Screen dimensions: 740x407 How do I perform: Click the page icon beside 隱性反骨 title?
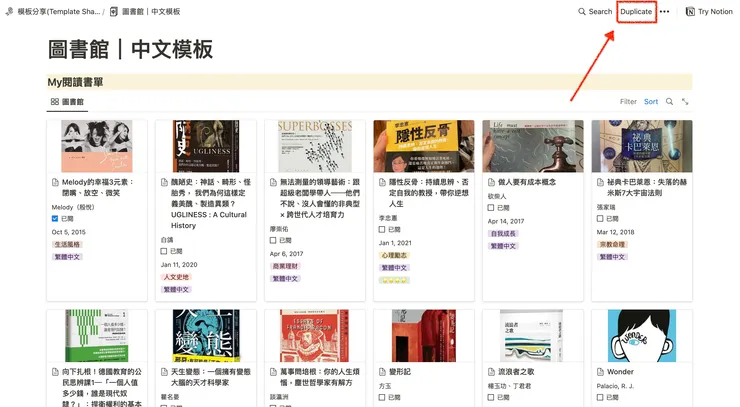point(382,182)
